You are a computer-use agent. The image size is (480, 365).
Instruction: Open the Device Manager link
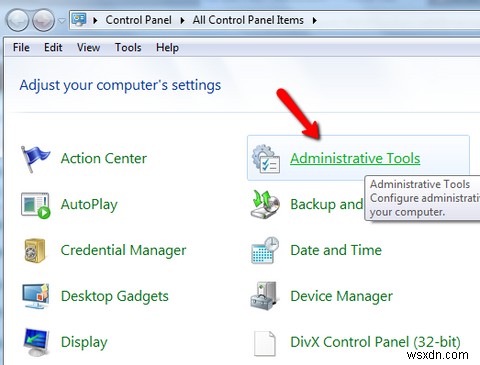click(341, 296)
